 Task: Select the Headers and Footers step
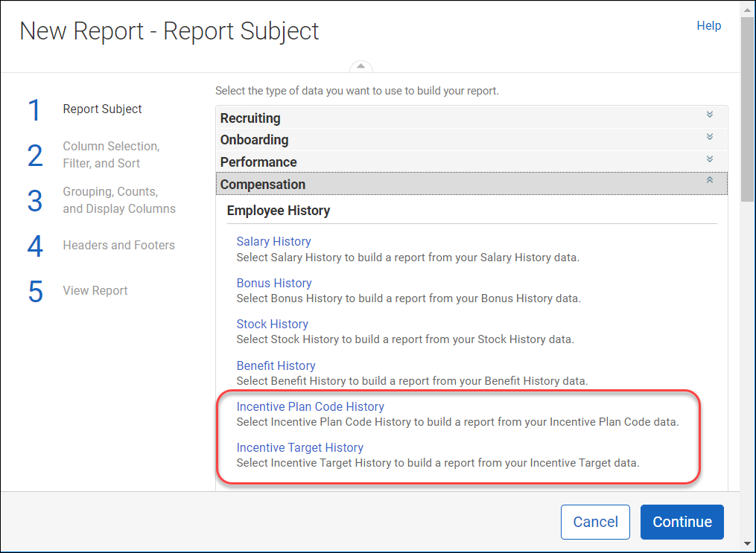pos(118,245)
